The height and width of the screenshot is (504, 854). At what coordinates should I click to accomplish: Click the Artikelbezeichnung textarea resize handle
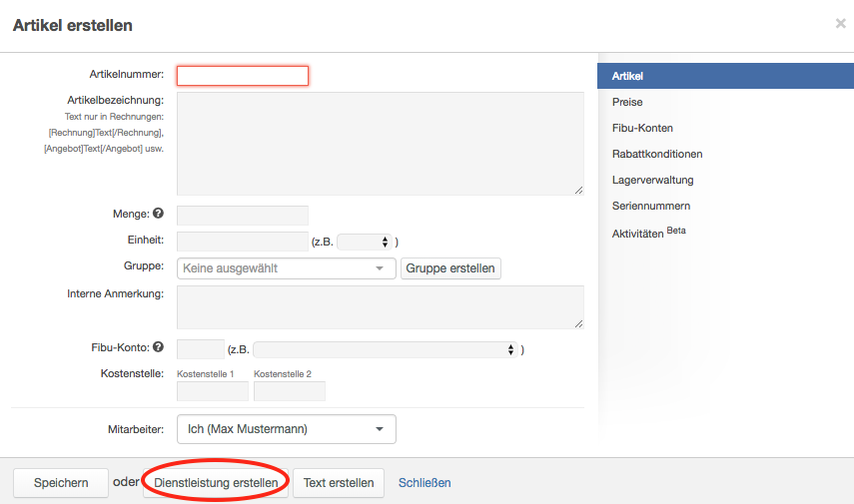(x=579, y=190)
